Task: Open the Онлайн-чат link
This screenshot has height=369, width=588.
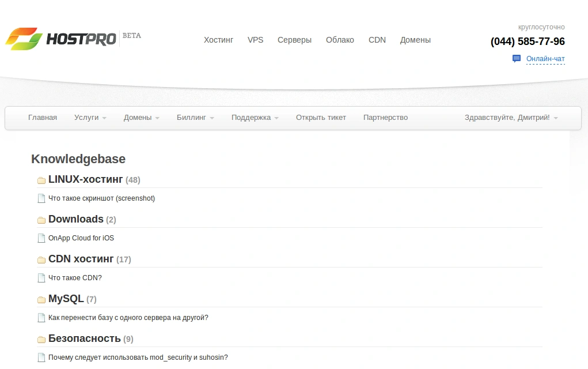Action: 545,59
